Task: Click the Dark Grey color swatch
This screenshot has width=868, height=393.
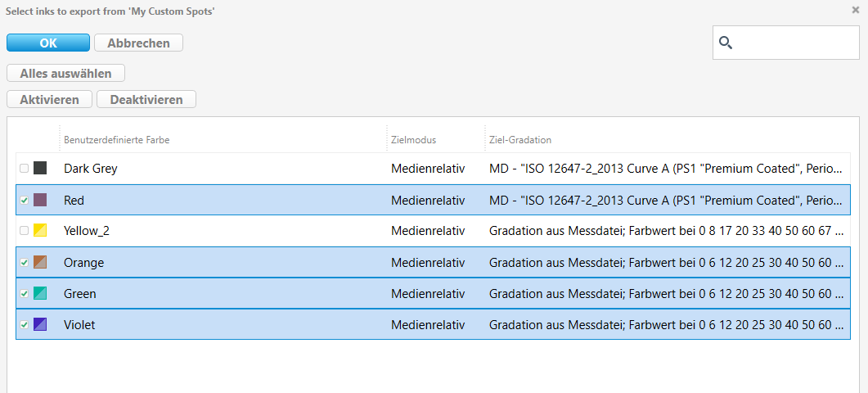Action: 40,168
